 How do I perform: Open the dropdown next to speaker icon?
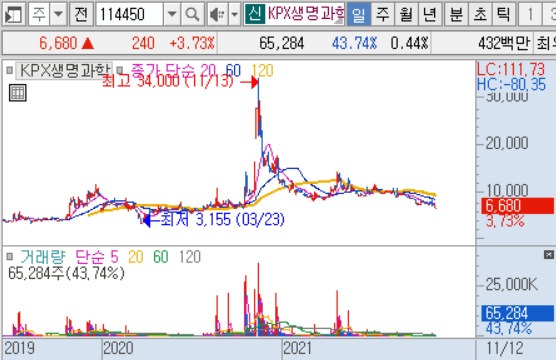[x=234, y=15]
